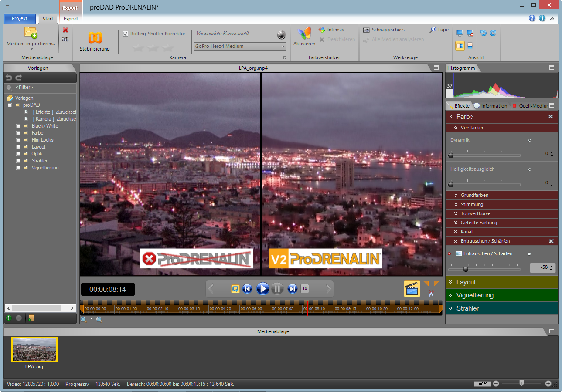The image size is (562, 392).
Task: Click the Aktivieren butterfly icon
Action: click(x=304, y=33)
